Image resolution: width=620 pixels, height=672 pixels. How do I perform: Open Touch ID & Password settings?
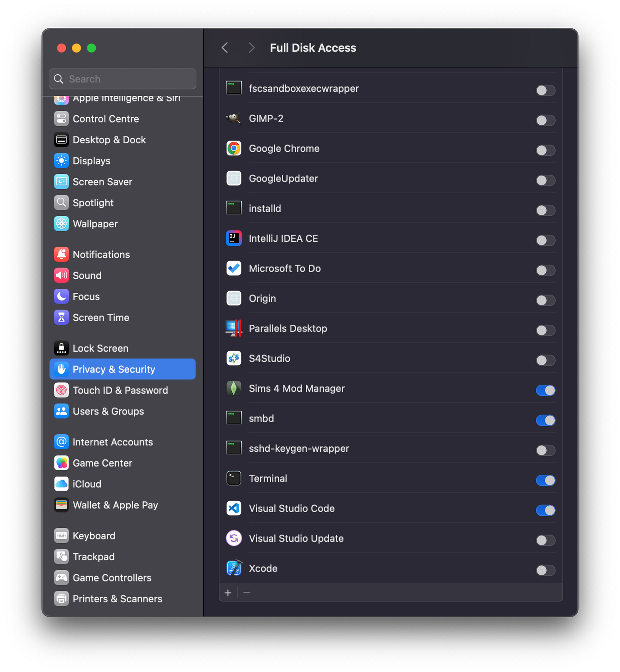122,390
